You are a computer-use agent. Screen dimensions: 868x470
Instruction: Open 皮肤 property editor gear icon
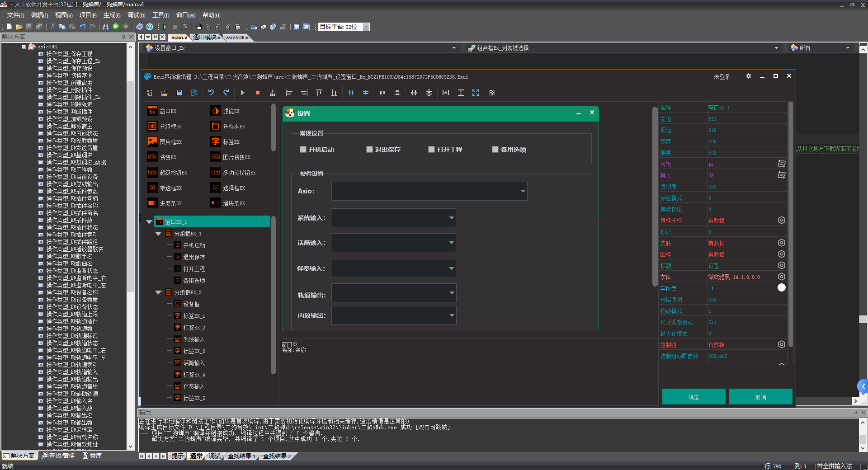(781, 243)
